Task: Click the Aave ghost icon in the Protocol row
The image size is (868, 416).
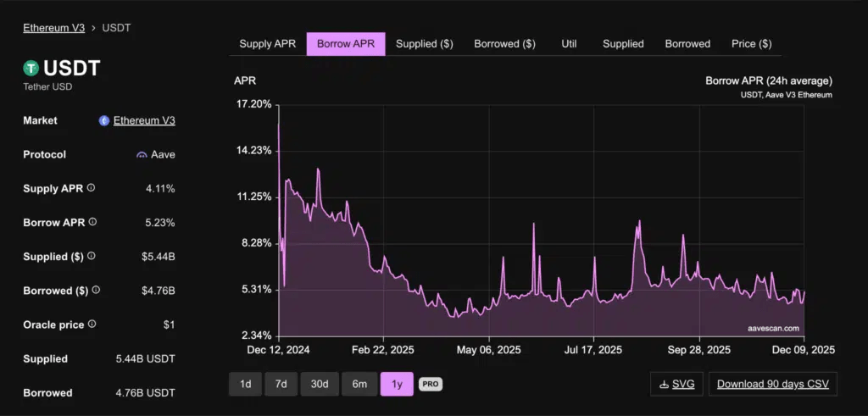Action: 142,155
